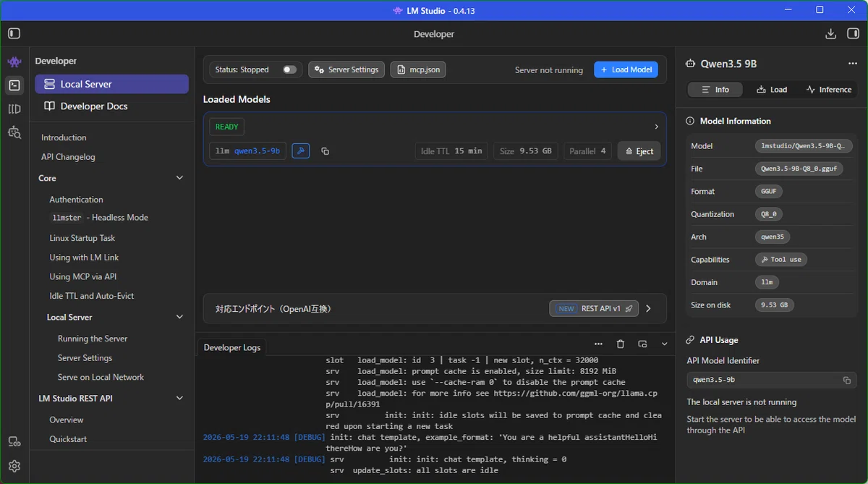
Task: Clear Developer Logs with trash icon
Action: (621, 344)
